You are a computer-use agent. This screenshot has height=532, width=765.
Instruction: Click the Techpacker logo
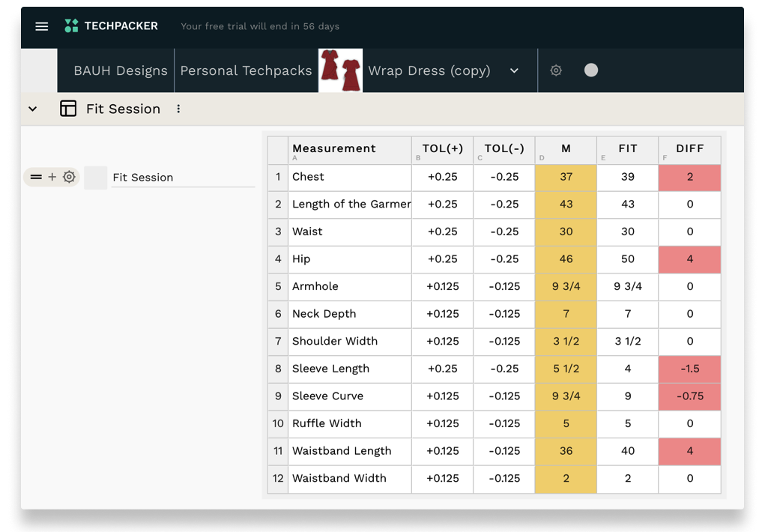coord(111,26)
